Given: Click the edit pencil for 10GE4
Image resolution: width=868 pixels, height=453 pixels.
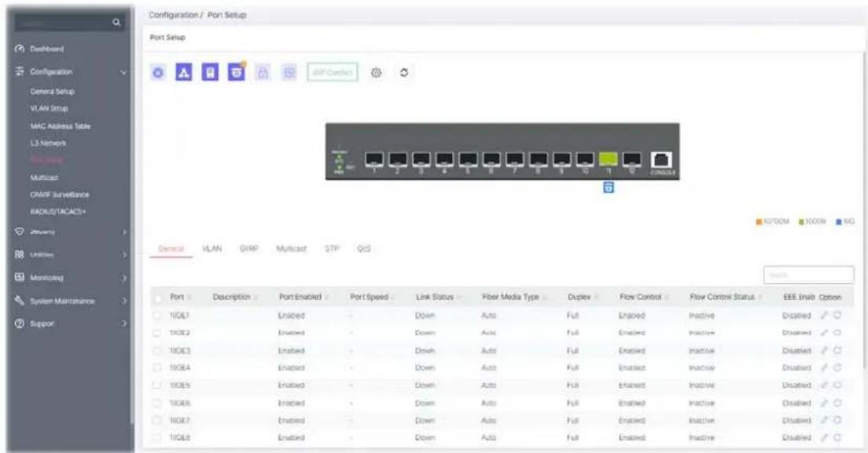Looking at the screenshot, I should (824, 368).
